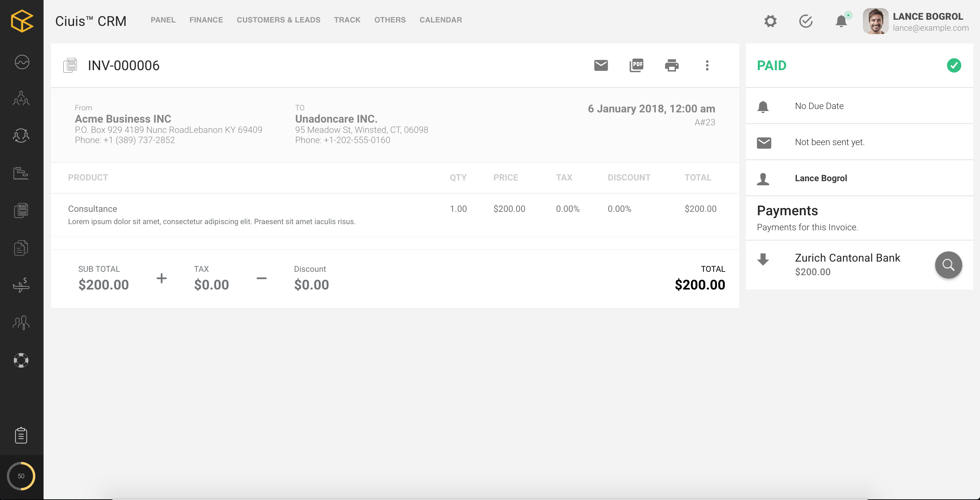980x500 pixels.
Task: Open the invoices document icon in sidebar
Action: [21, 210]
